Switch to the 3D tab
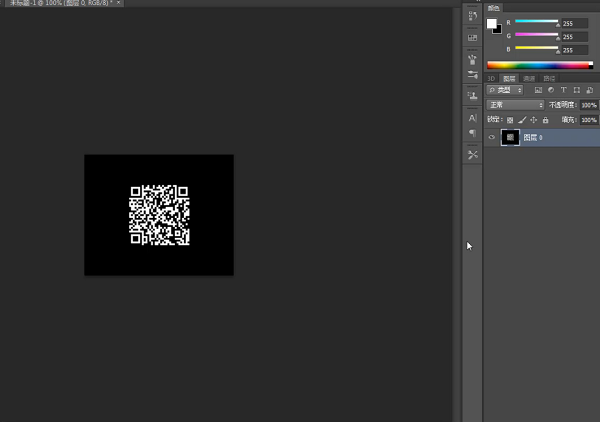Screen dimensions: 600x422 491,78
